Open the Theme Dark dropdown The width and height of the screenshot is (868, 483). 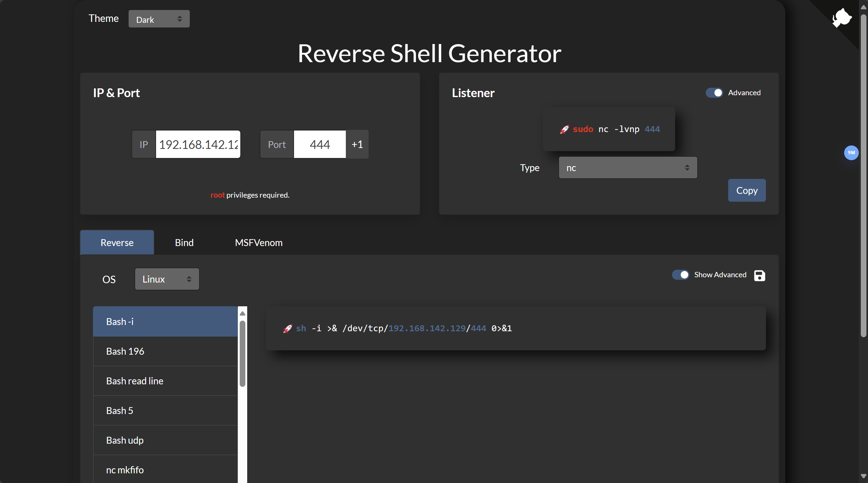coord(159,19)
